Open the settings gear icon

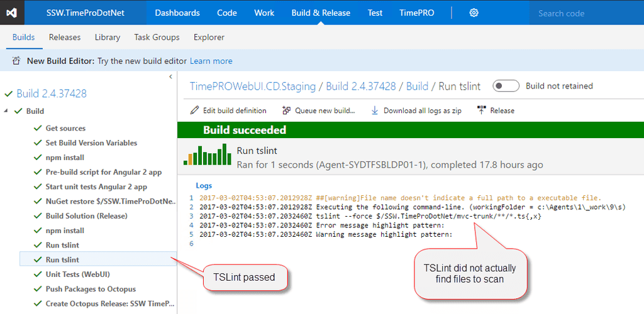[474, 13]
